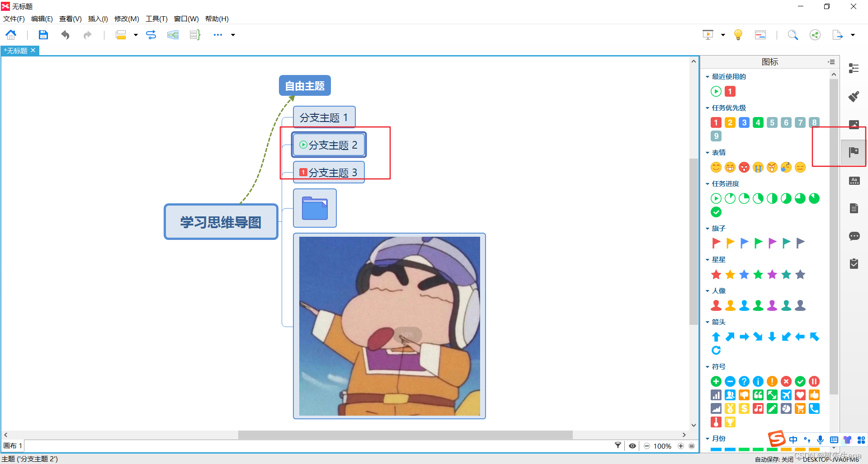Viewport: 868px width, 464px height.
Task: Add the refresh arrow marker
Action: point(716,350)
